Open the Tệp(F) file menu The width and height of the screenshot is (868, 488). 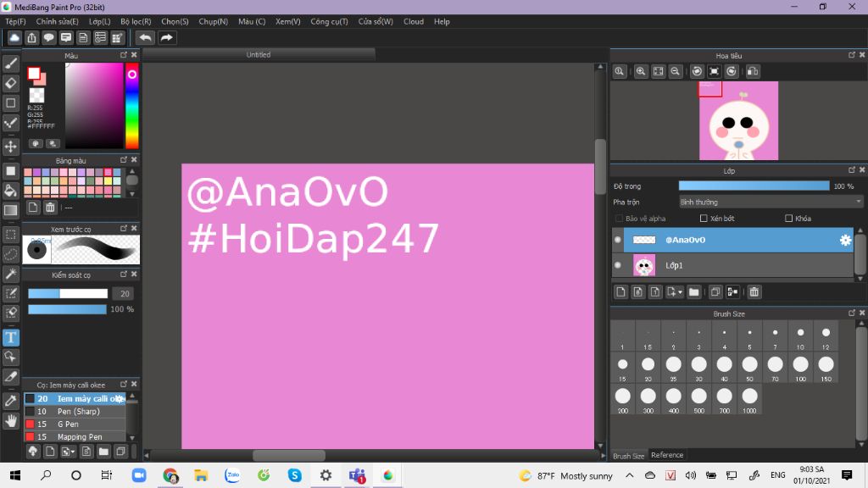coord(15,21)
